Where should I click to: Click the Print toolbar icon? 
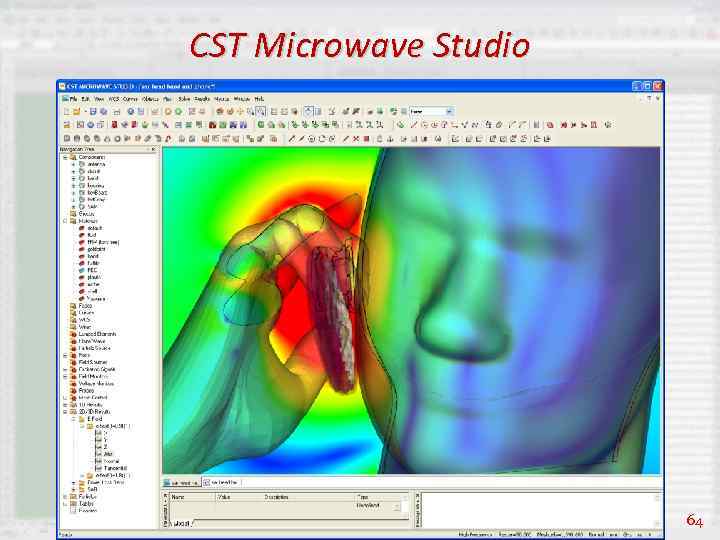117,112
